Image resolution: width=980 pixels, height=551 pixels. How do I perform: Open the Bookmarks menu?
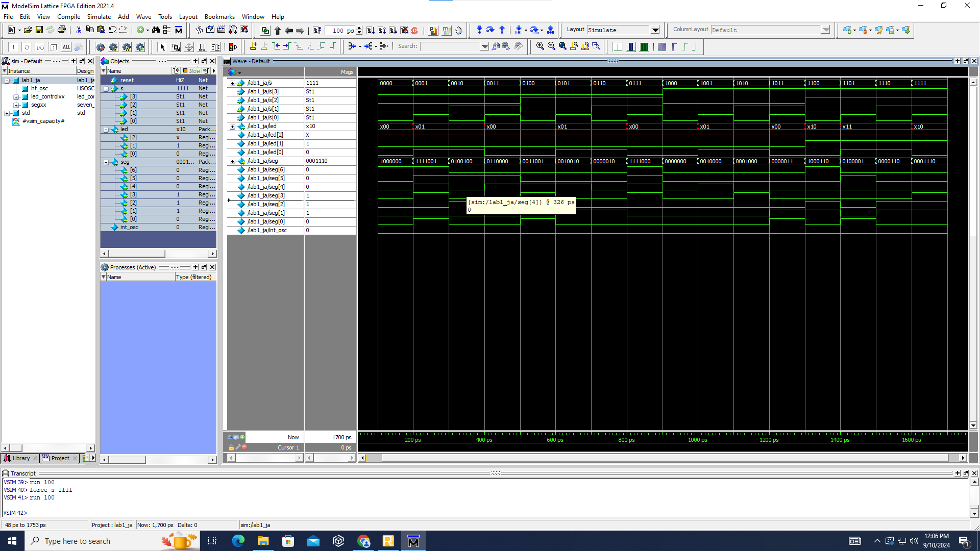219,17
